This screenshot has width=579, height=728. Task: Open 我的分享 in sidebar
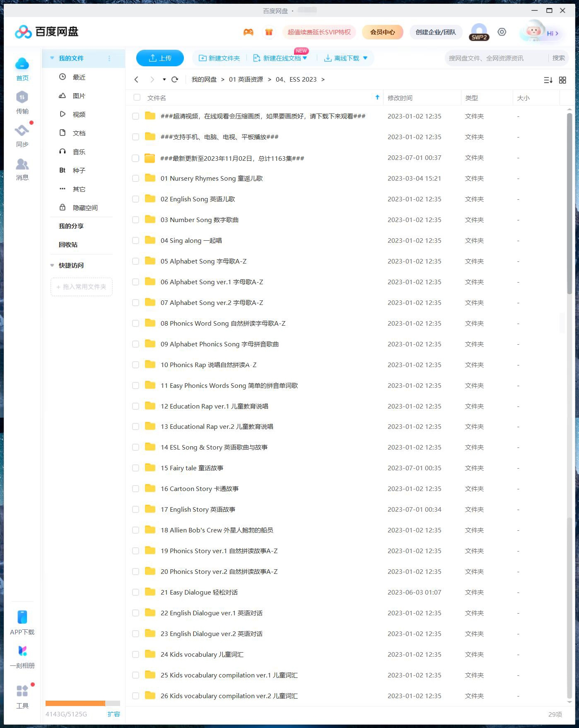pyautogui.click(x=71, y=226)
